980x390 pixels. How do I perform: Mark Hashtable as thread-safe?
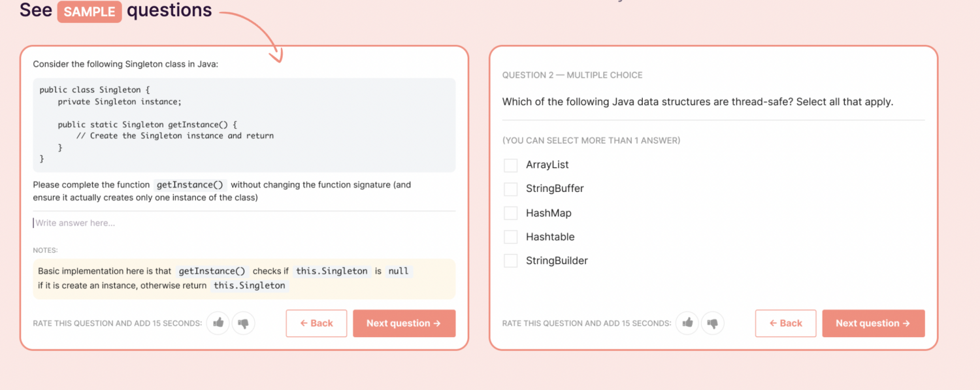tap(510, 236)
